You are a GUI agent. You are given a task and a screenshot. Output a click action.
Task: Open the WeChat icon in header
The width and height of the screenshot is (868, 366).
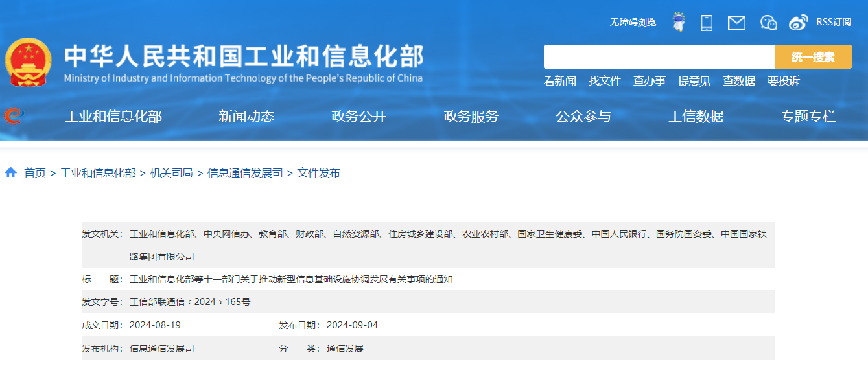pyautogui.click(x=768, y=23)
